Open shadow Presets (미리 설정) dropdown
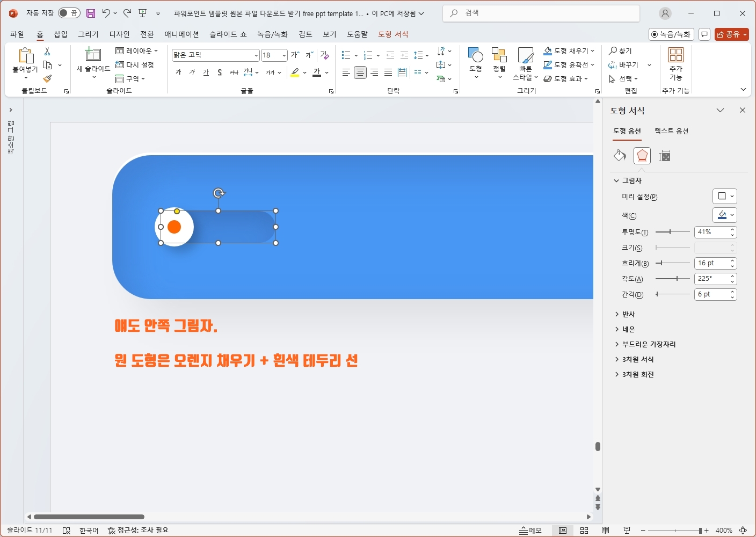Viewport: 756px width, 537px height. (x=725, y=197)
